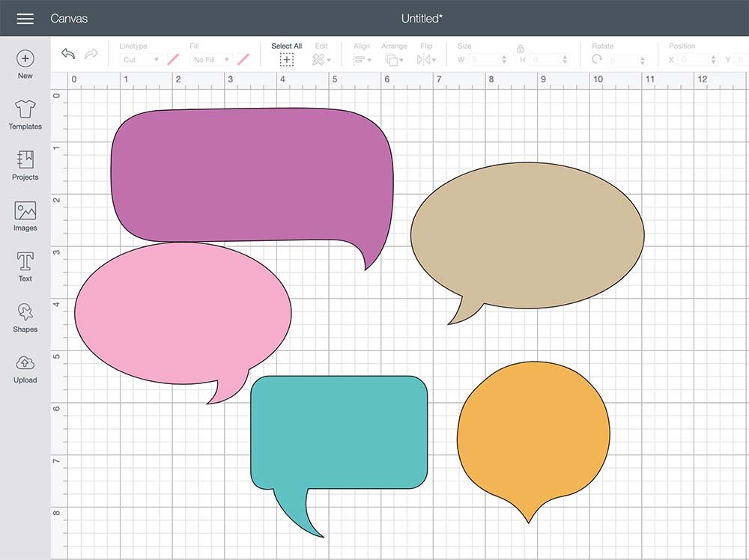Image resolution: width=749 pixels, height=560 pixels.
Task: Open the Edit tool dropdown
Action: [x=321, y=60]
